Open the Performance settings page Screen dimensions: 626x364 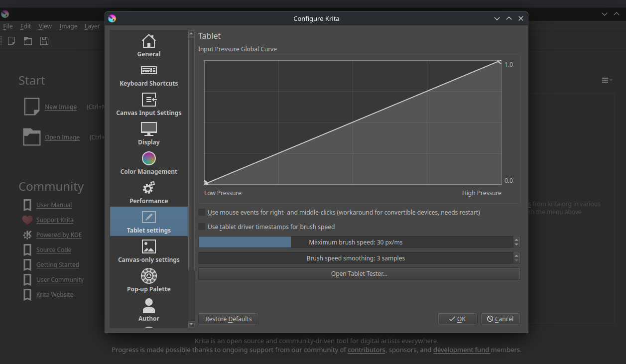click(x=148, y=192)
